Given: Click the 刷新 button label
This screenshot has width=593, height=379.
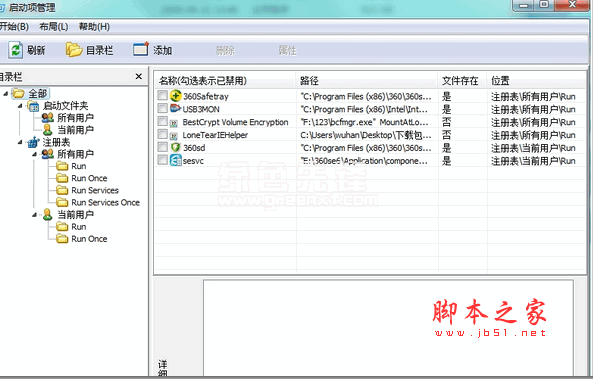Looking at the screenshot, I should pyautogui.click(x=36, y=50).
